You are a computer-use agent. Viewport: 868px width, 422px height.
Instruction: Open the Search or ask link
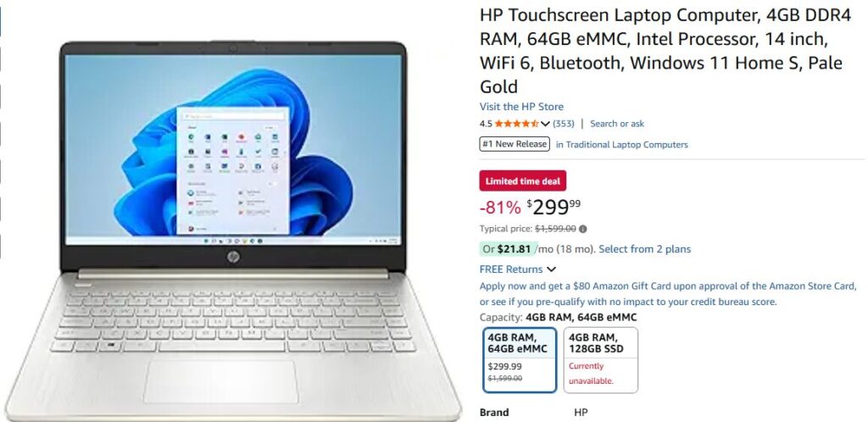(617, 124)
